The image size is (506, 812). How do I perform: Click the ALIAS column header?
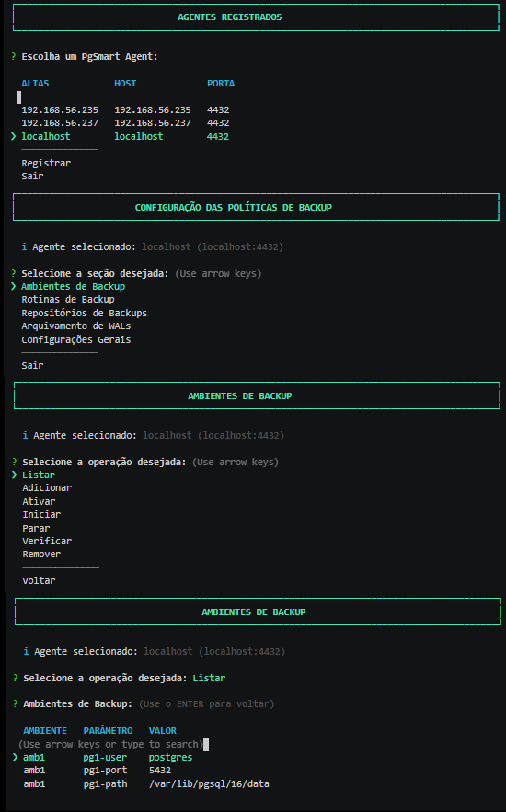(x=35, y=84)
